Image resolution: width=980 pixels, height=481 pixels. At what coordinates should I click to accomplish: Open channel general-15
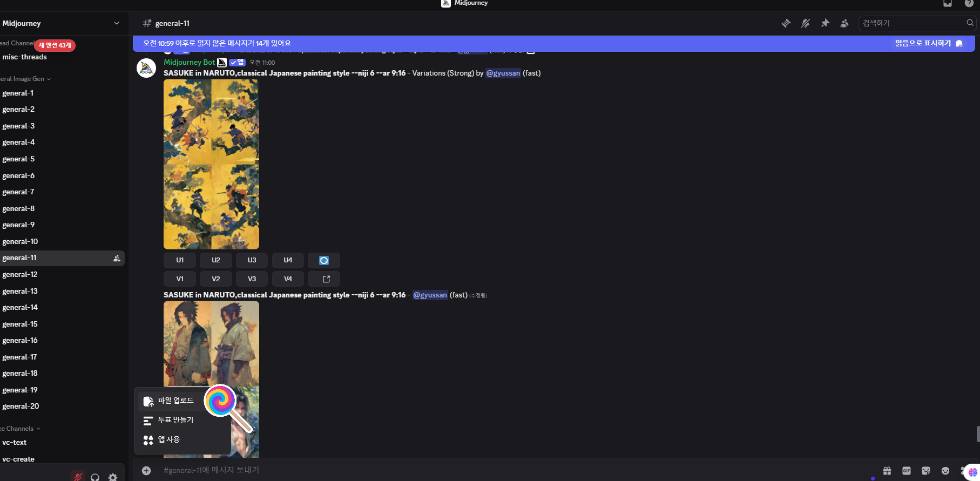(x=20, y=324)
